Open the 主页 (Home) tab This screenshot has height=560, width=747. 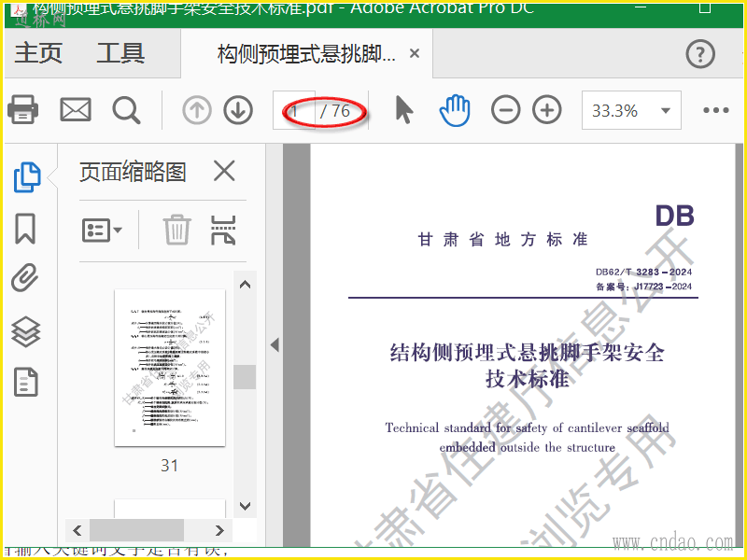pyautogui.click(x=38, y=53)
